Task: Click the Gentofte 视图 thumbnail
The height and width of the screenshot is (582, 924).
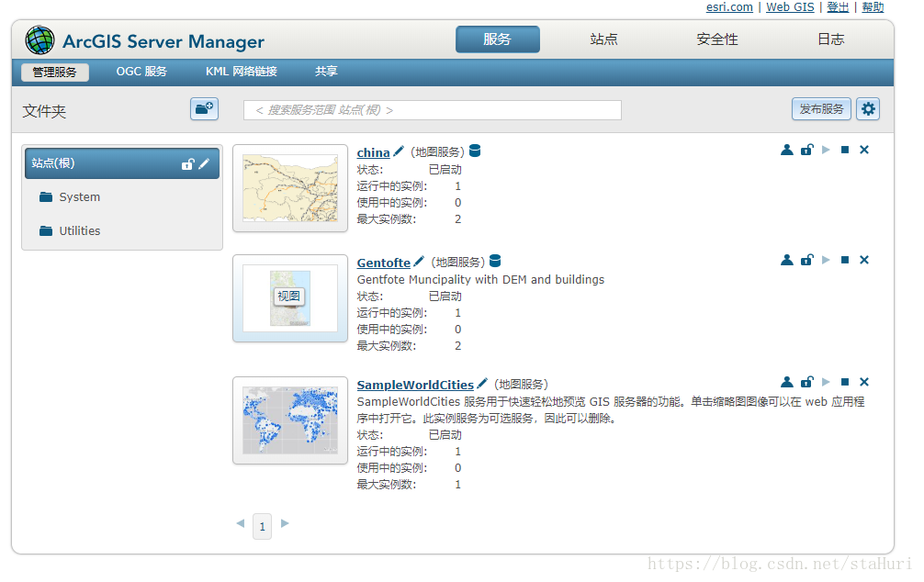Action: (290, 298)
